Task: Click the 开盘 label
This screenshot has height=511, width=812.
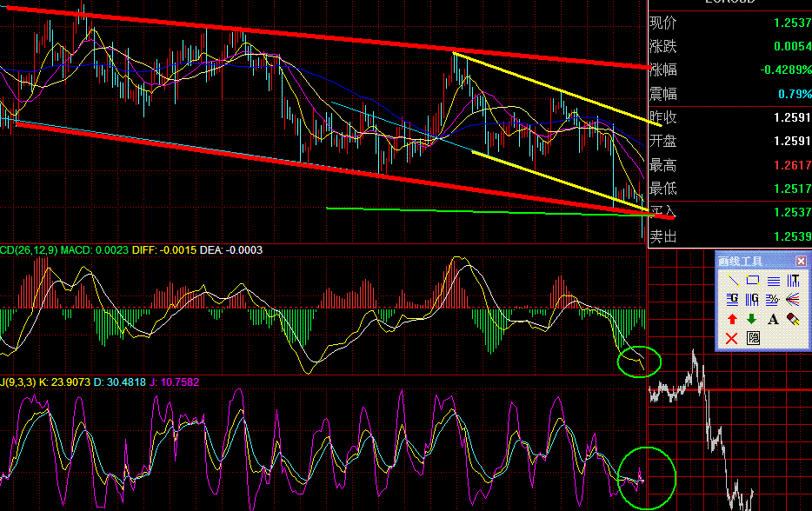Action: [x=662, y=141]
